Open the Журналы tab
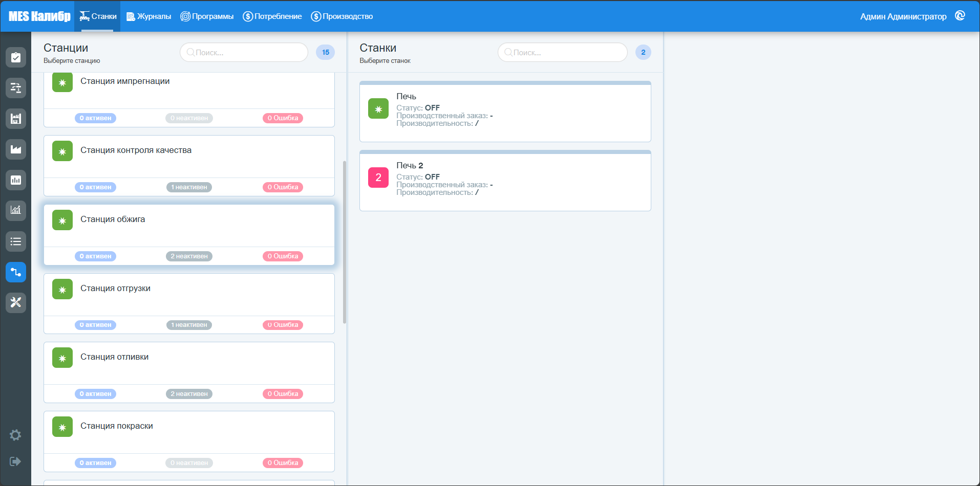The height and width of the screenshot is (486, 980). click(x=148, y=16)
